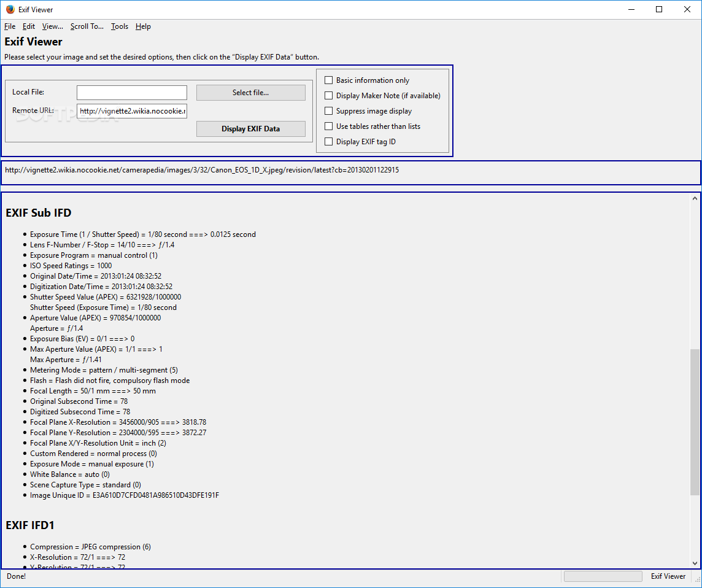702x588 pixels.
Task: Click ISO Speed Ratings = 1000
Action: click(71, 266)
